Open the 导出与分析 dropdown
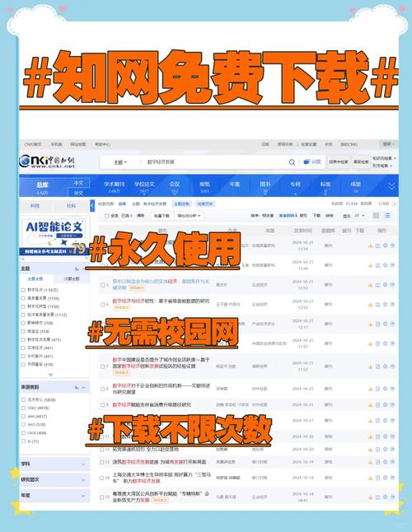 189,216
